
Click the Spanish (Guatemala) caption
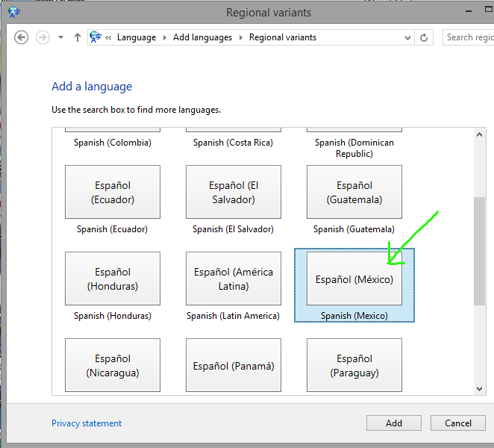click(x=354, y=229)
